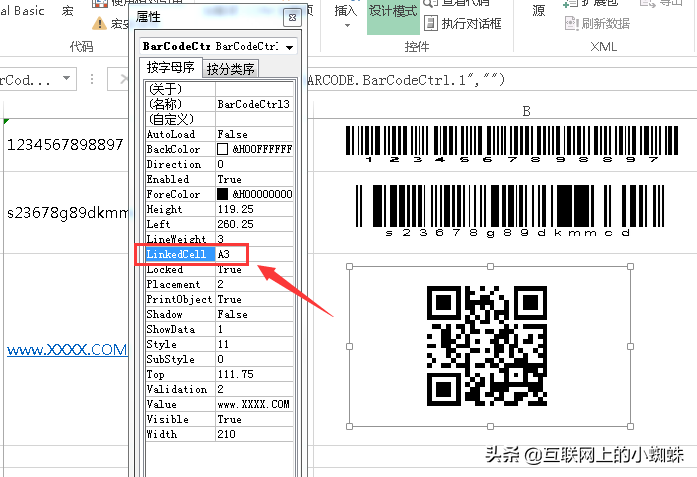Select the (自定义) Custom property row
Image resolution: width=697 pixels, height=477 pixels.
[x=220, y=119]
